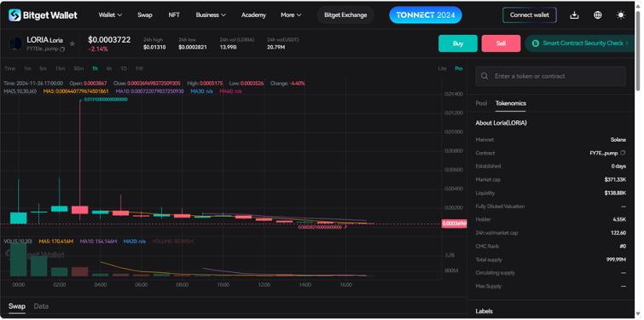Select the 1h interval

[95, 68]
